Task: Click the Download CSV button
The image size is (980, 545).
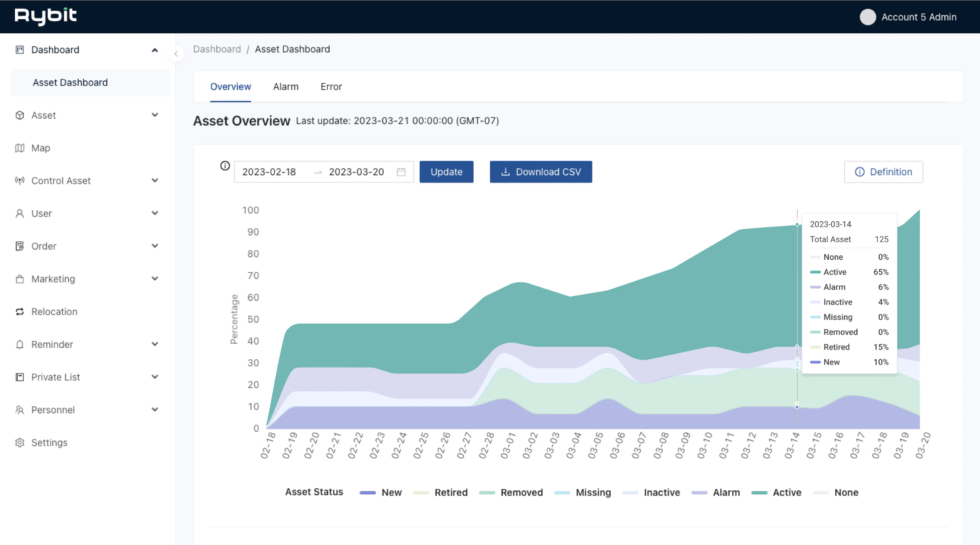Action: (x=541, y=172)
